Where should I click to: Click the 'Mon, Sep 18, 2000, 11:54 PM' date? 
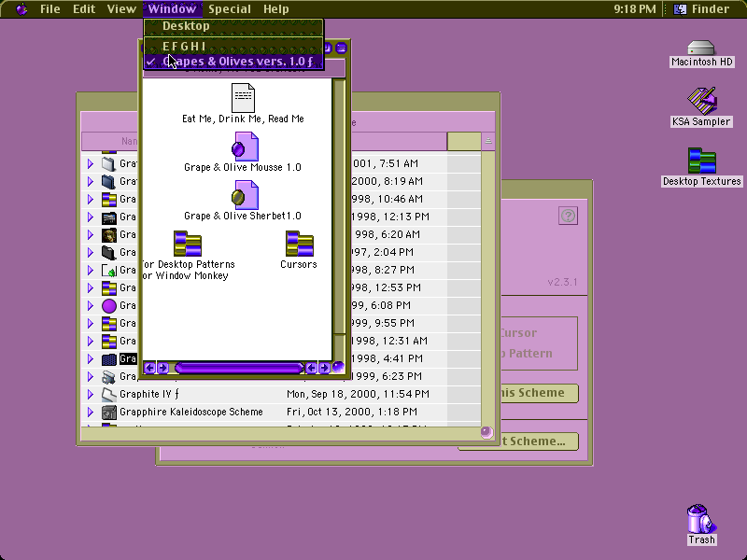[358, 394]
